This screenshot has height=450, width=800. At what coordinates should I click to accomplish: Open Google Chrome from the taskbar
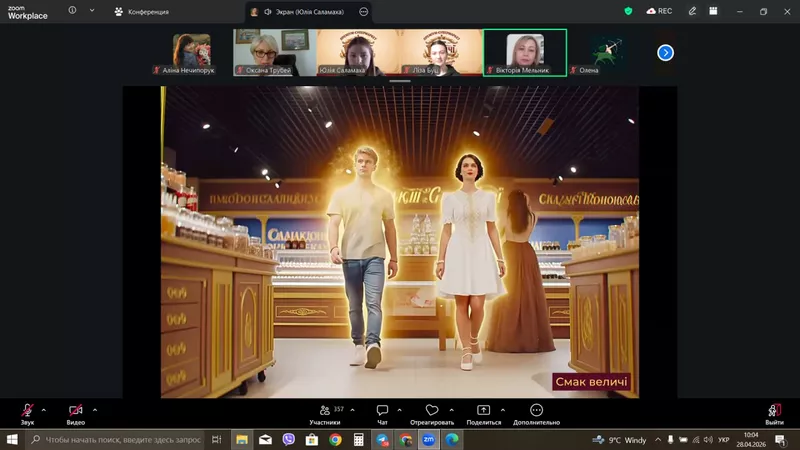pos(335,439)
